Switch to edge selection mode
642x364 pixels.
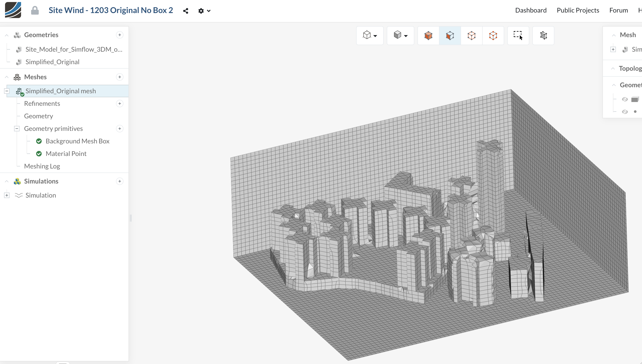pos(471,35)
